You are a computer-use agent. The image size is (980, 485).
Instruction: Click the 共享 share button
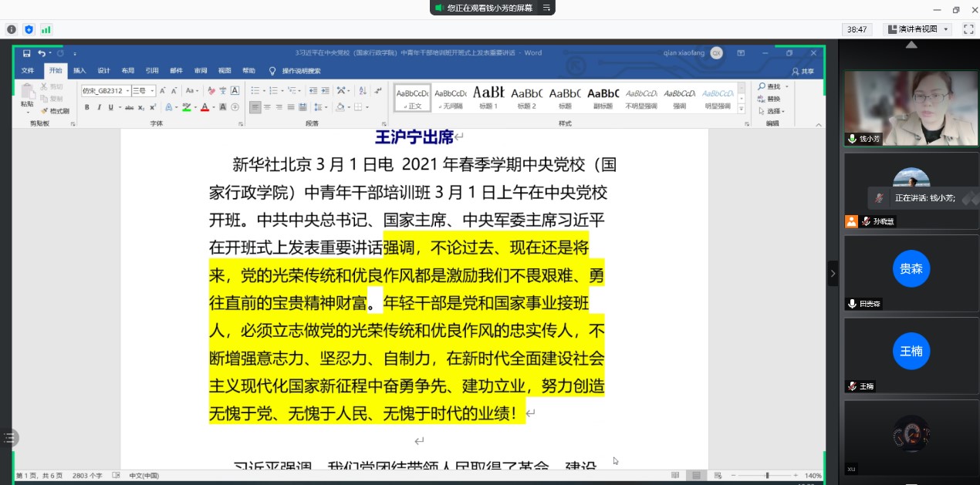pos(803,71)
